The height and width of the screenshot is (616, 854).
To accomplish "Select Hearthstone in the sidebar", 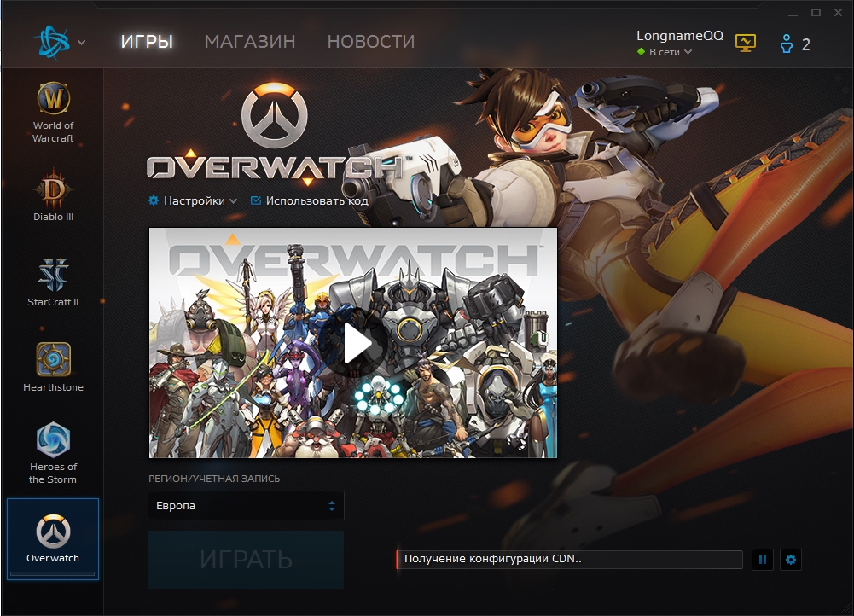I will (53, 367).
